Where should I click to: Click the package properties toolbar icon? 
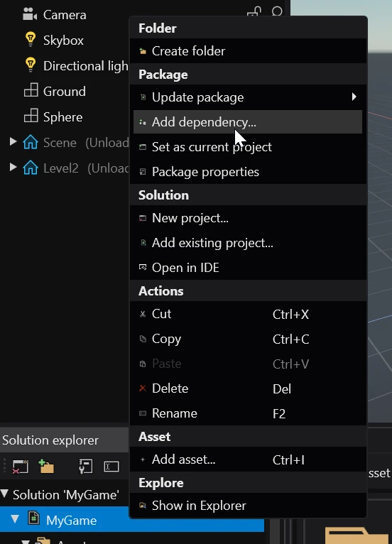85,467
